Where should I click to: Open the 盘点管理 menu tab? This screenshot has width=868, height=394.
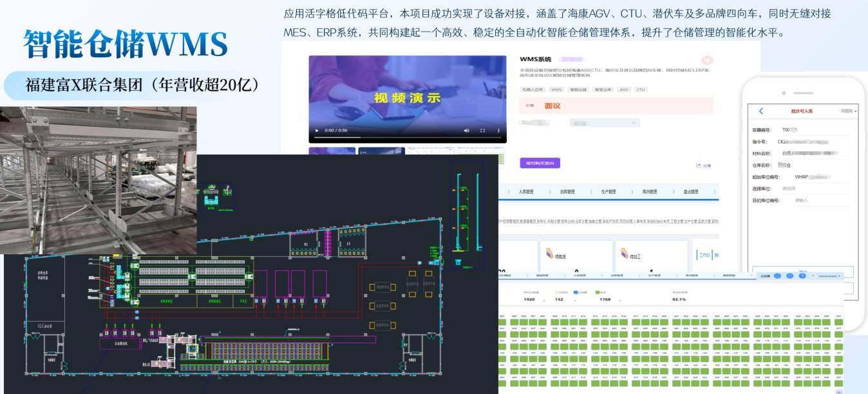[x=691, y=191]
